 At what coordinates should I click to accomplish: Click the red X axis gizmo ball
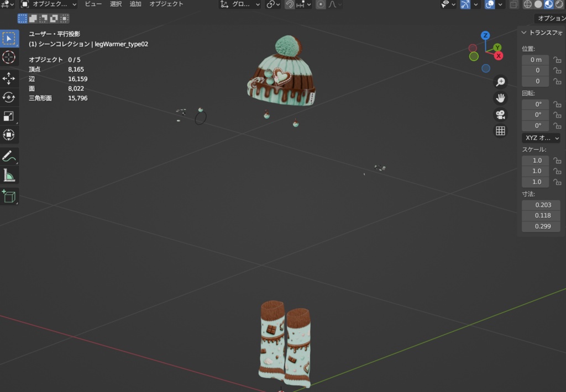tap(499, 56)
